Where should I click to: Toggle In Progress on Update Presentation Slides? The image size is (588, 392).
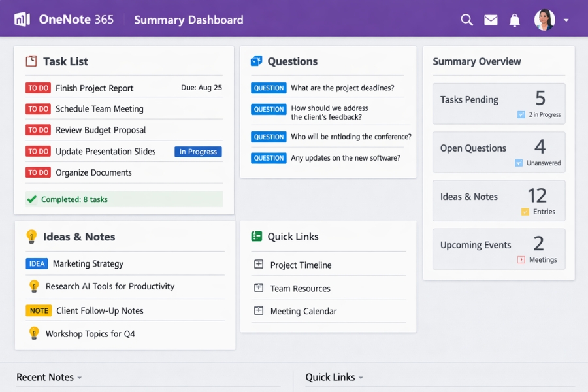(x=198, y=152)
